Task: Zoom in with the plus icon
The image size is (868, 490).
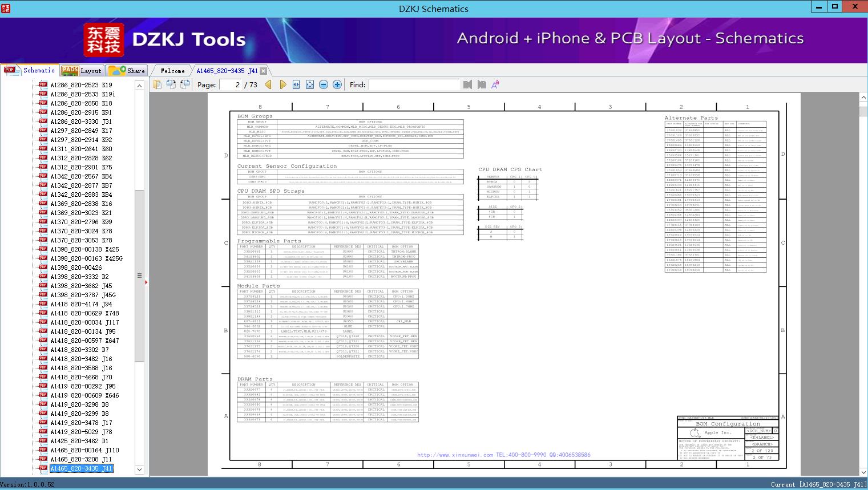Action: [337, 84]
